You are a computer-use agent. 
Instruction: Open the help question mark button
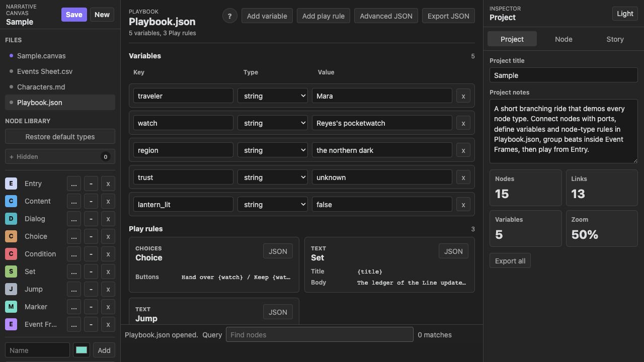coord(229,16)
